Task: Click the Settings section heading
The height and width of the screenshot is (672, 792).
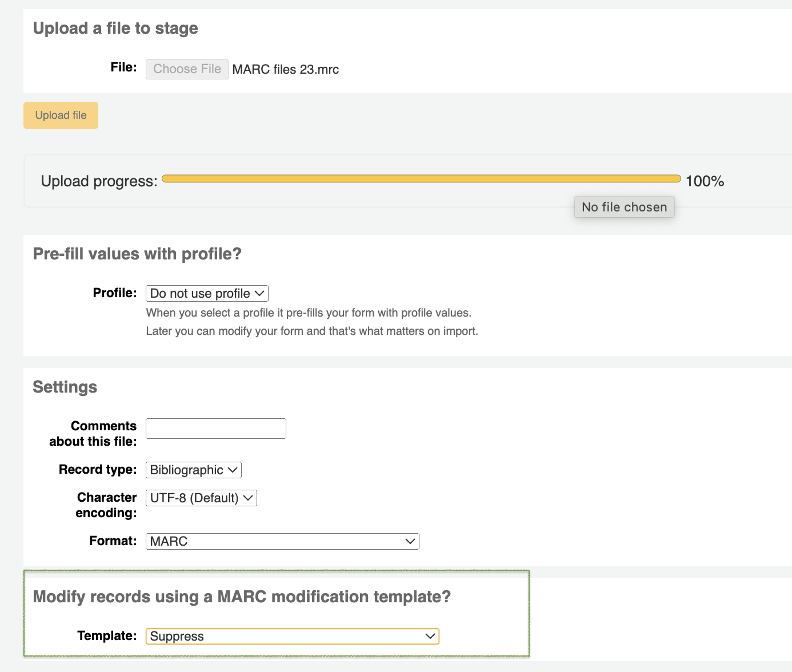Action: coord(65,387)
